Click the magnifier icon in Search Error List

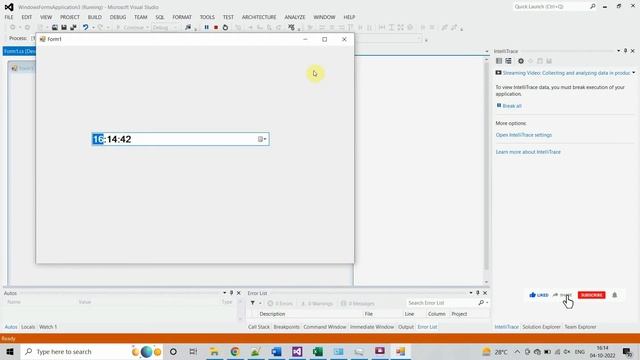(481, 303)
